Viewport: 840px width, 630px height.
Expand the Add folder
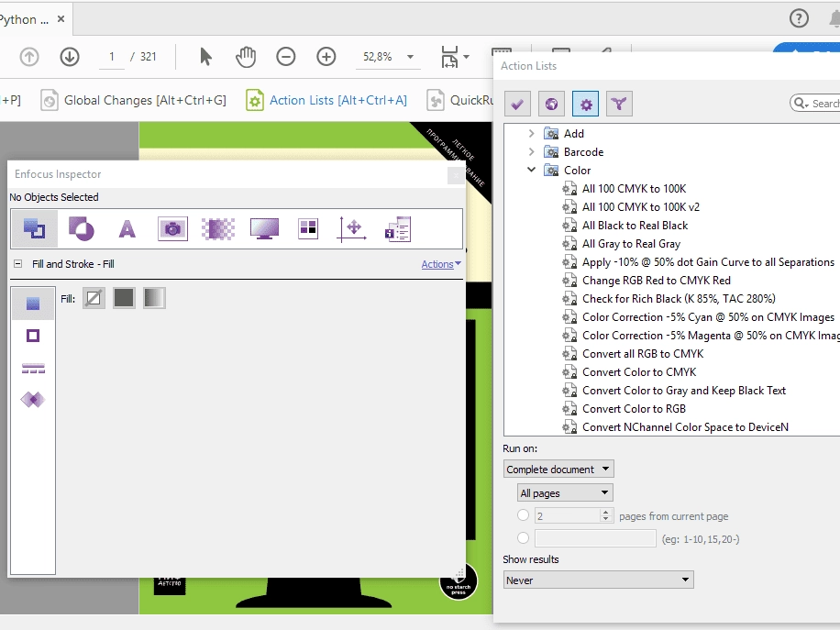tap(531, 133)
